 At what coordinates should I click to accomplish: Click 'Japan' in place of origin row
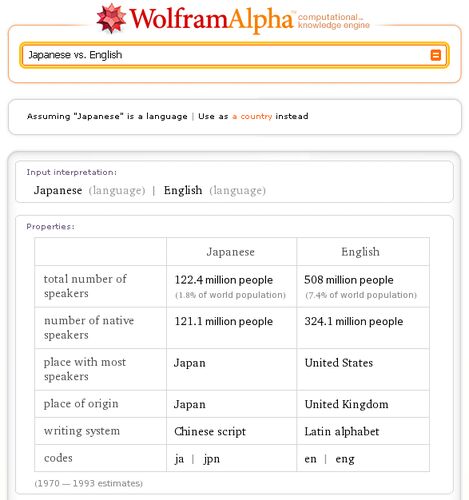190,404
